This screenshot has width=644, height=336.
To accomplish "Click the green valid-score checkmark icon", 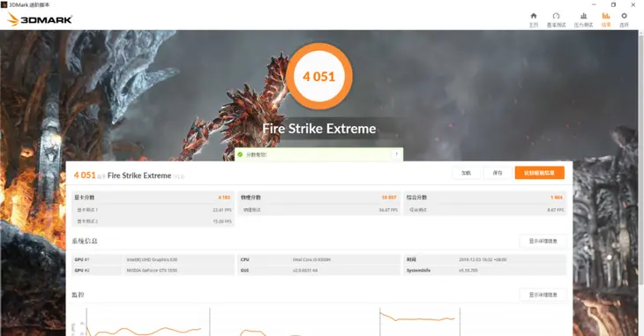I will coord(240,154).
